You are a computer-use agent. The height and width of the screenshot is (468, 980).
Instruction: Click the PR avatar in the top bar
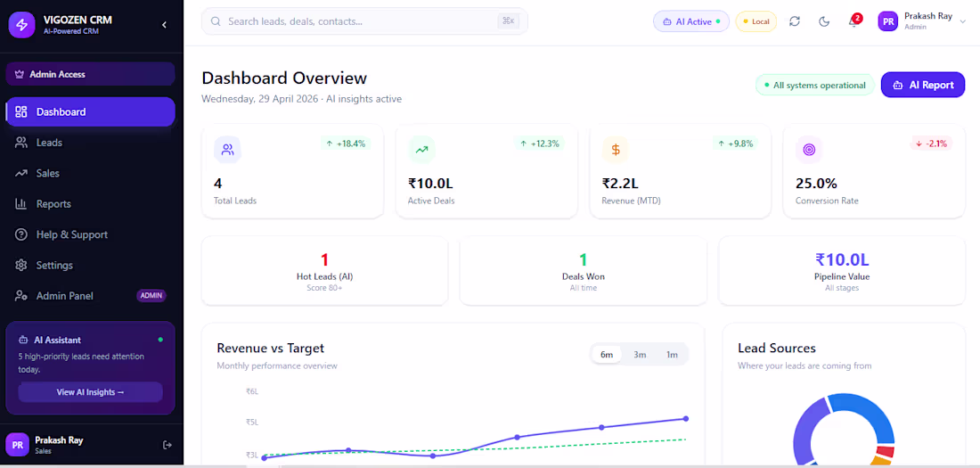click(x=888, y=21)
